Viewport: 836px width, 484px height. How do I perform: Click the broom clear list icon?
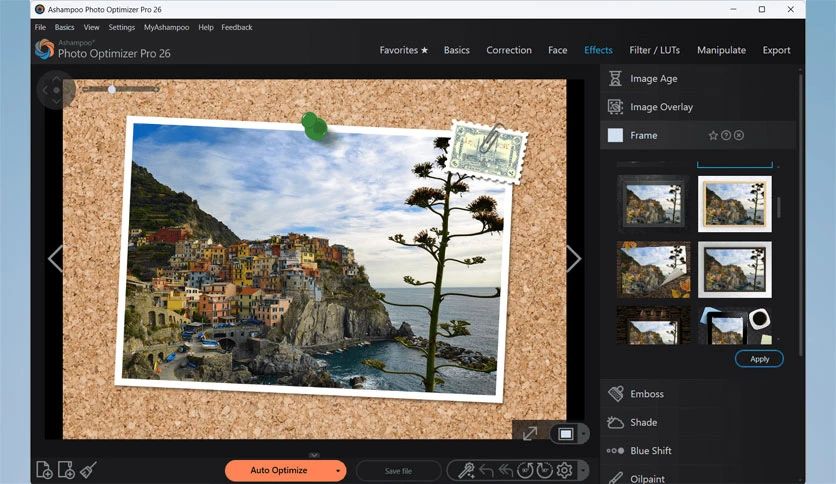[x=88, y=470]
